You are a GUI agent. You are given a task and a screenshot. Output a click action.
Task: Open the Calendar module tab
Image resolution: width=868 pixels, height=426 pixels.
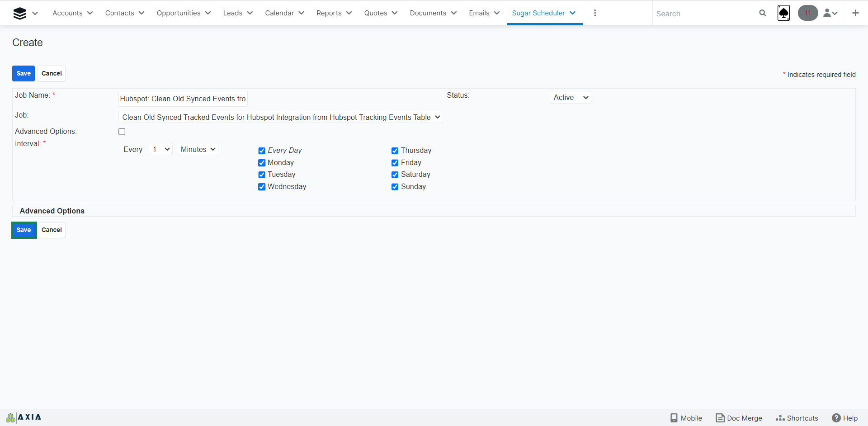pos(279,13)
